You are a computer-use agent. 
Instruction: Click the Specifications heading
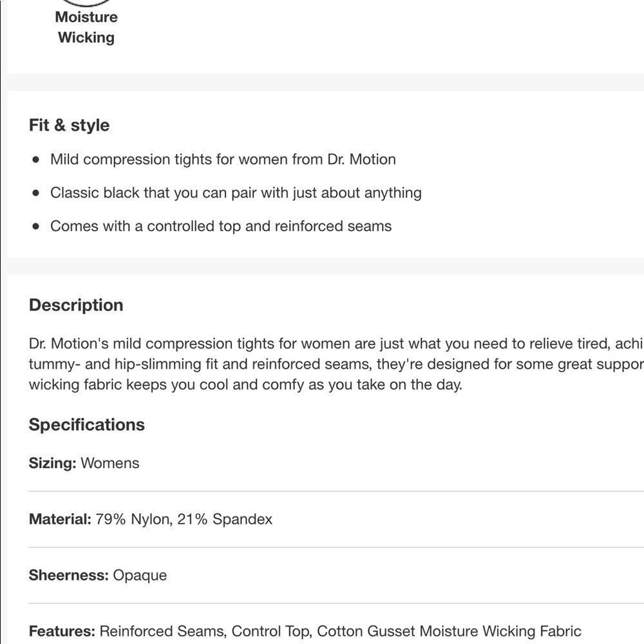click(87, 424)
